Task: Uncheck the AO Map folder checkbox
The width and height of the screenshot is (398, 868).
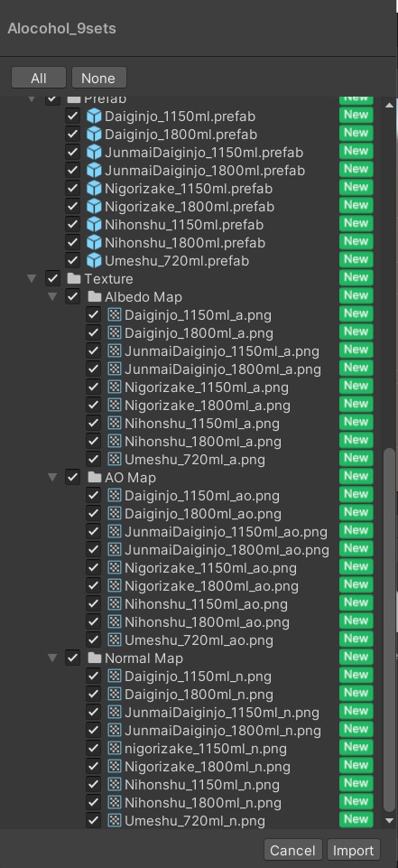Action: coord(72,477)
